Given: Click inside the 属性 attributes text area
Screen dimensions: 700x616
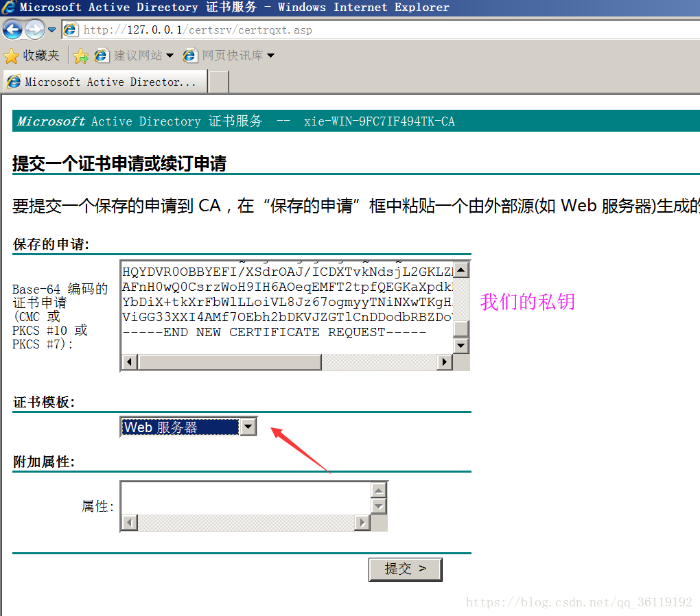Looking at the screenshot, I should 246,498.
